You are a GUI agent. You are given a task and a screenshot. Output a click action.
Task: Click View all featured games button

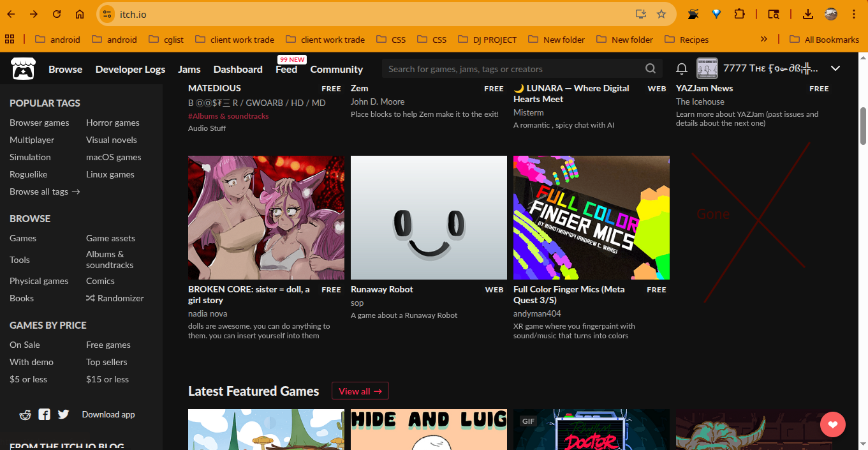360,391
